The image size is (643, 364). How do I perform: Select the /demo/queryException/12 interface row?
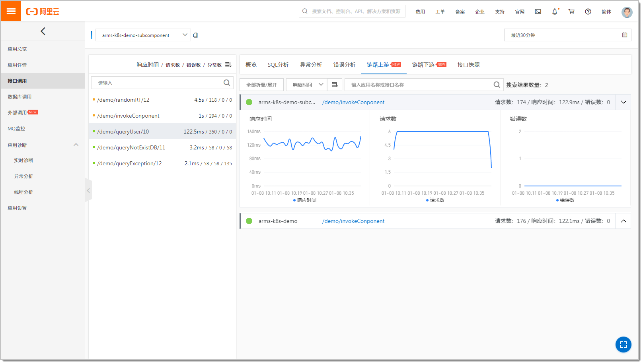point(162,163)
